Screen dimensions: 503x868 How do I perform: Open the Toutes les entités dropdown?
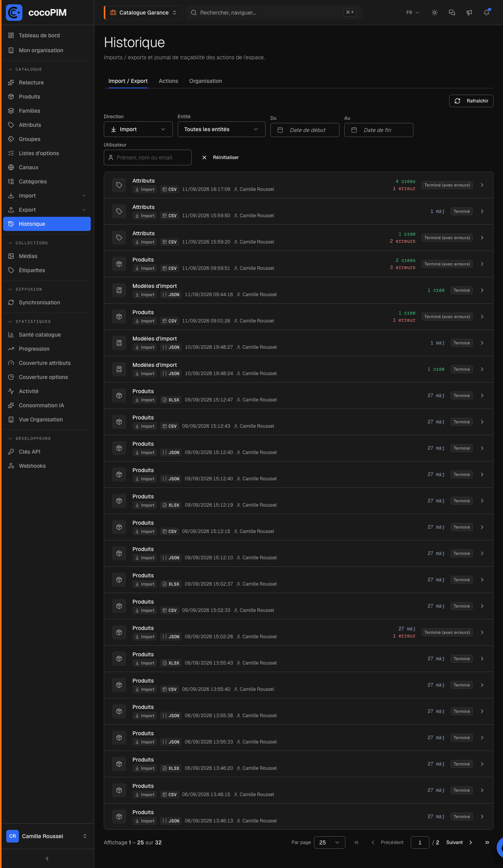(222, 129)
